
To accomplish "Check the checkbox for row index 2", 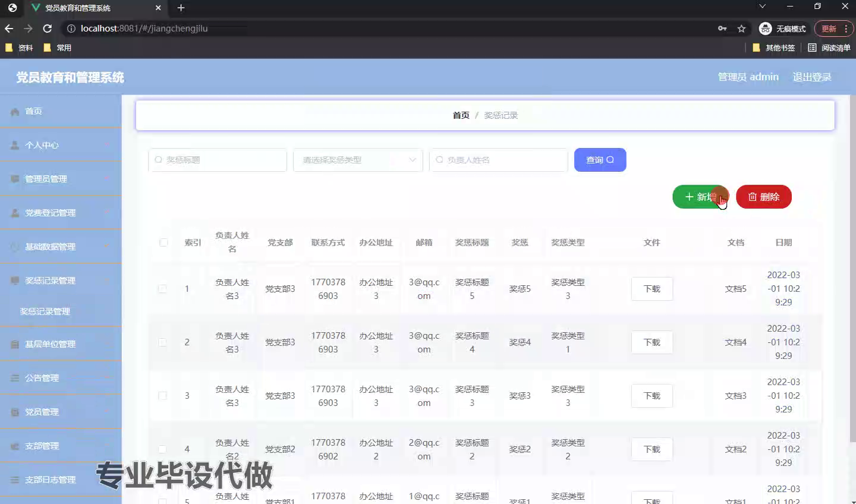I will (x=162, y=342).
